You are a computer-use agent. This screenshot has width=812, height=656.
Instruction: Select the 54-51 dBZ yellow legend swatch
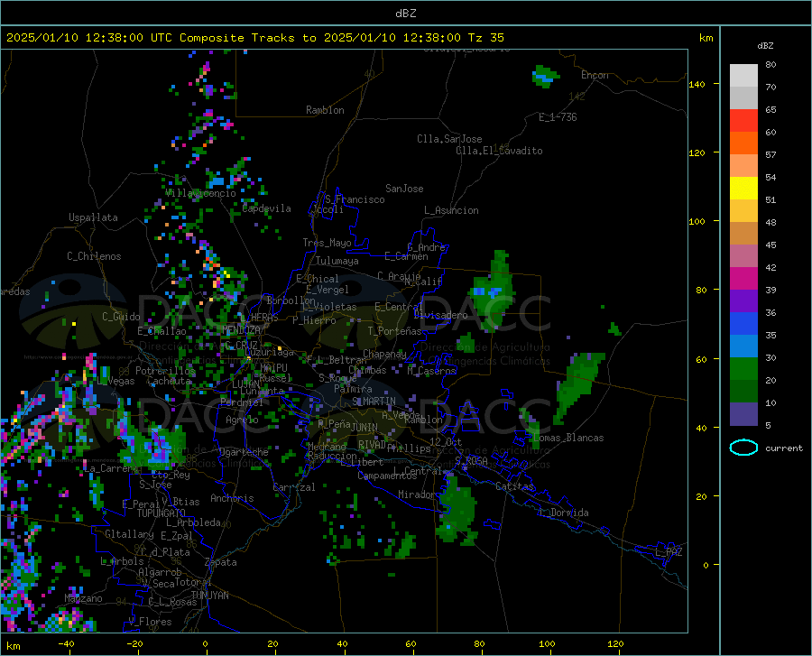coord(743,189)
